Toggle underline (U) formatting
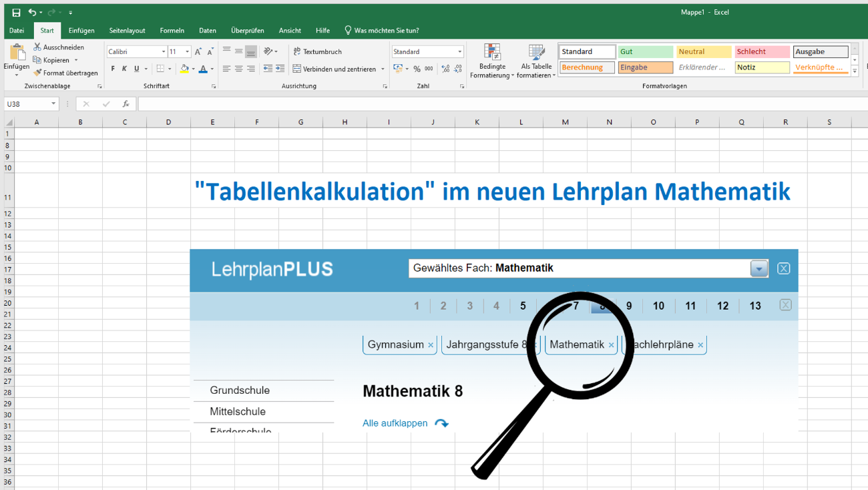 coord(136,69)
